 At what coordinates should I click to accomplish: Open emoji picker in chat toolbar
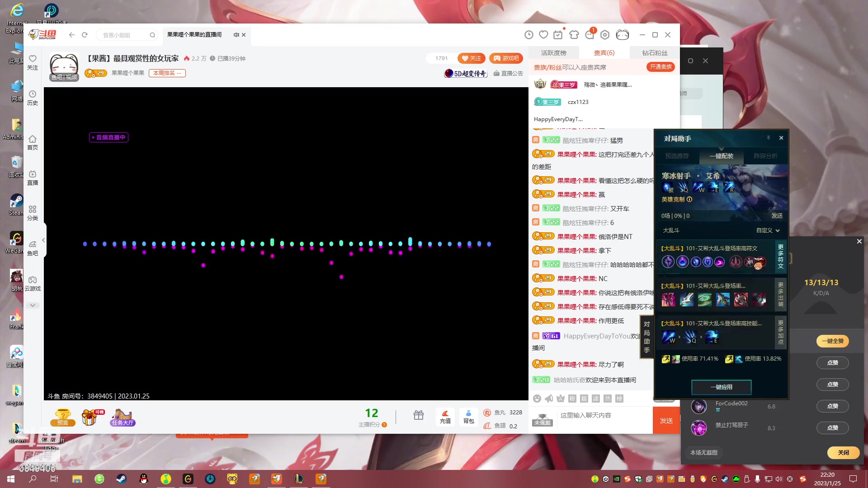(x=537, y=399)
